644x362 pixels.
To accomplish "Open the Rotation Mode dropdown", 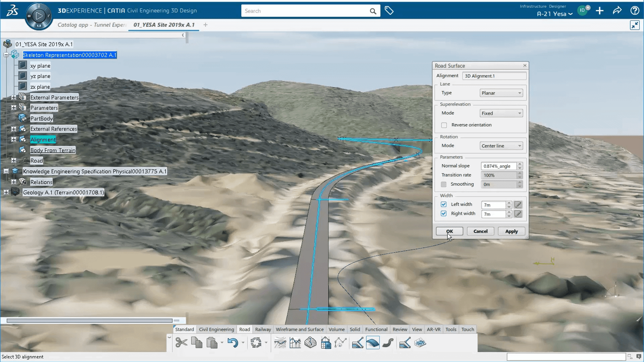I will [501, 146].
